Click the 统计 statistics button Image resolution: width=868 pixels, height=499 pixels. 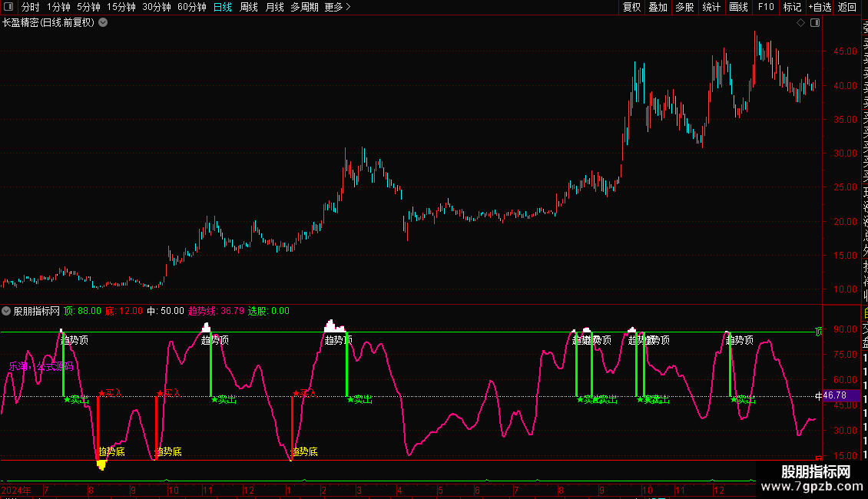(x=711, y=7)
